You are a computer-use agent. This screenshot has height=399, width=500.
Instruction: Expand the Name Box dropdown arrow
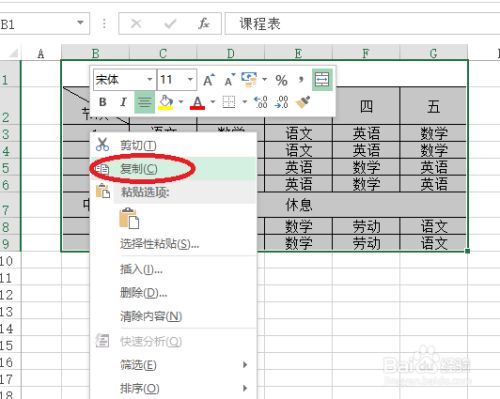80,23
